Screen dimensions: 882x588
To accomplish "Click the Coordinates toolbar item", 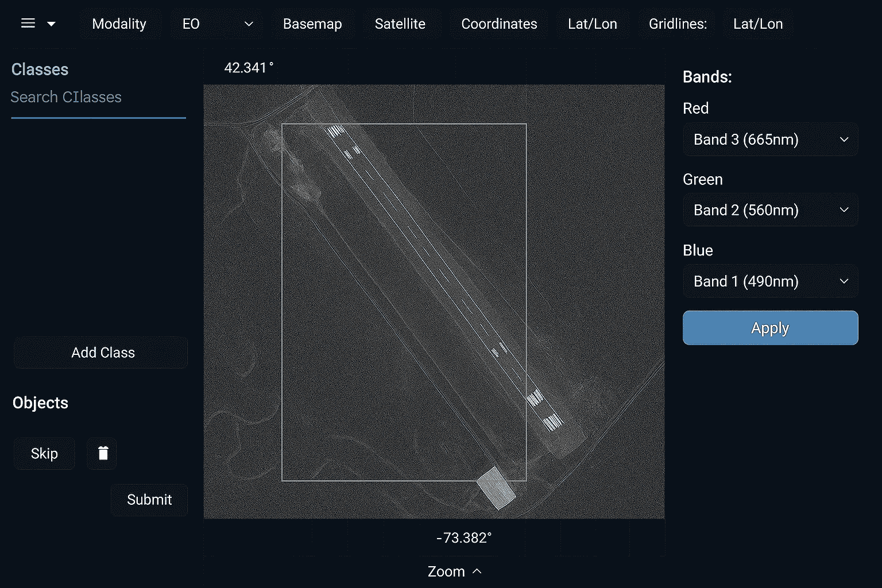I will click(x=499, y=24).
